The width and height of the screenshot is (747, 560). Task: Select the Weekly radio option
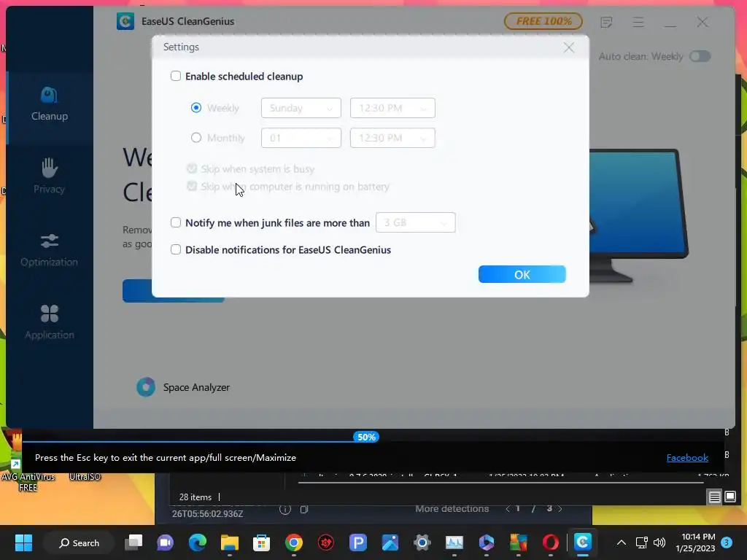(x=196, y=108)
